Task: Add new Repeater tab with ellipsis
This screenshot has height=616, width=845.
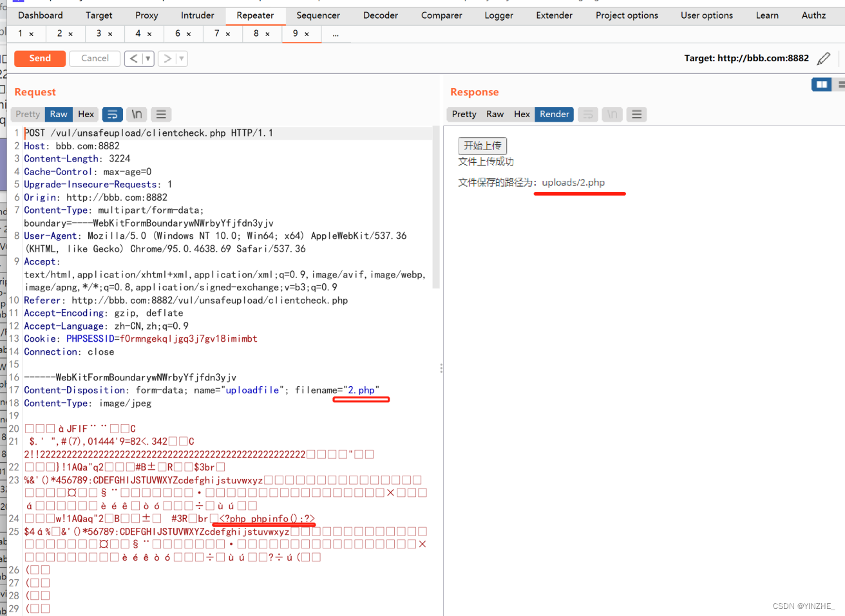Action: [336, 34]
